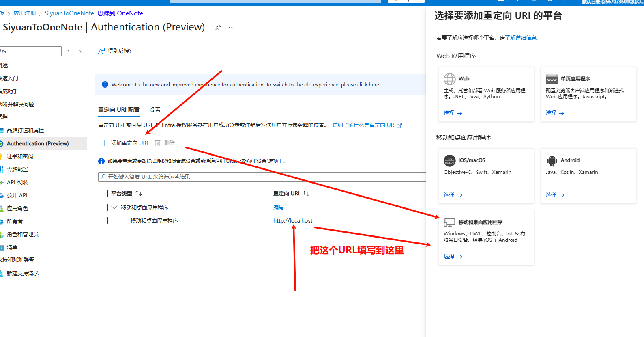Open 新建支持请求 in sidebar

(23, 273)
